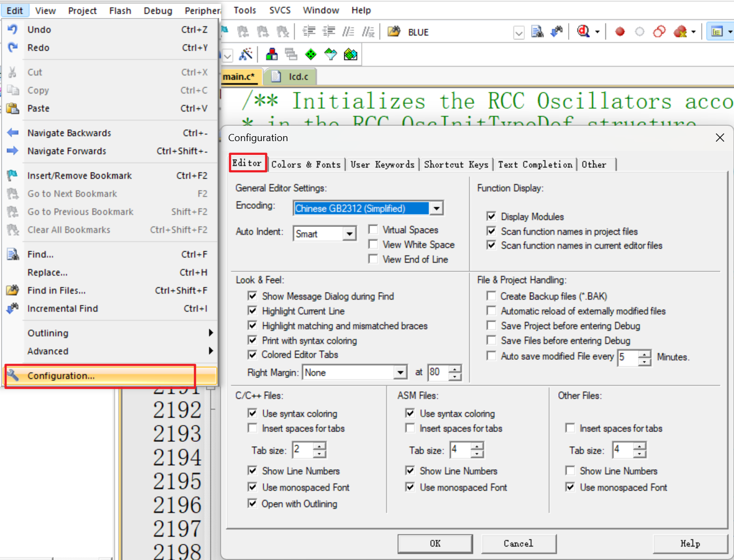Switch to the Colors & Fonts tab

coord(305,164)
